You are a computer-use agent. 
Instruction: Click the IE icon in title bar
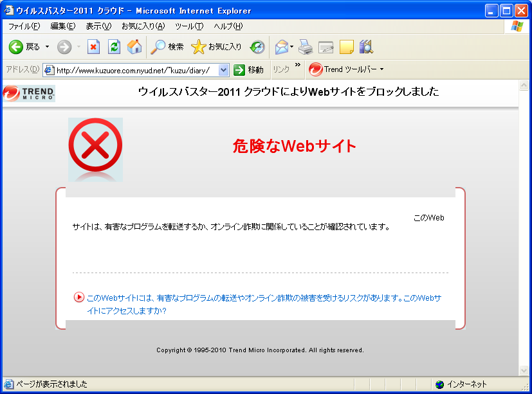[9, 10]
